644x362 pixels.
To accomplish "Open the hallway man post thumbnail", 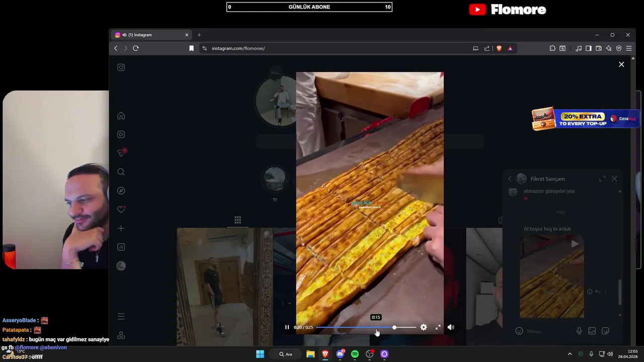I will (224, 287).
